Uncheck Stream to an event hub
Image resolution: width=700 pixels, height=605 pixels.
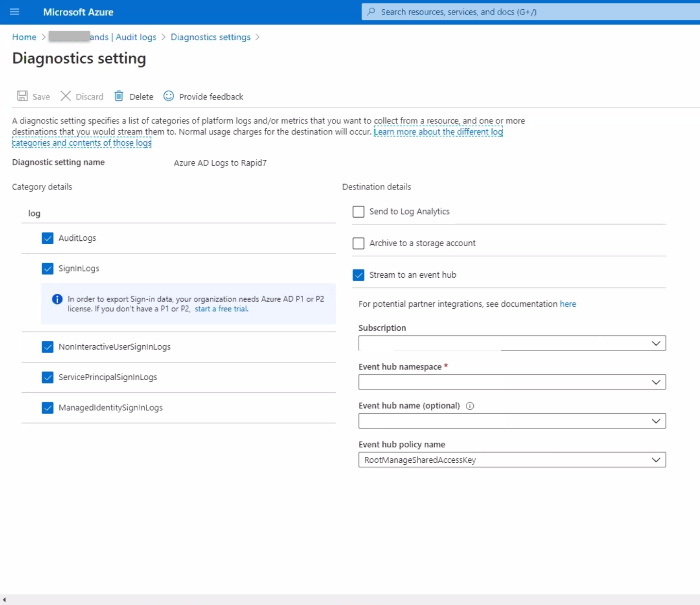point(359,275)
